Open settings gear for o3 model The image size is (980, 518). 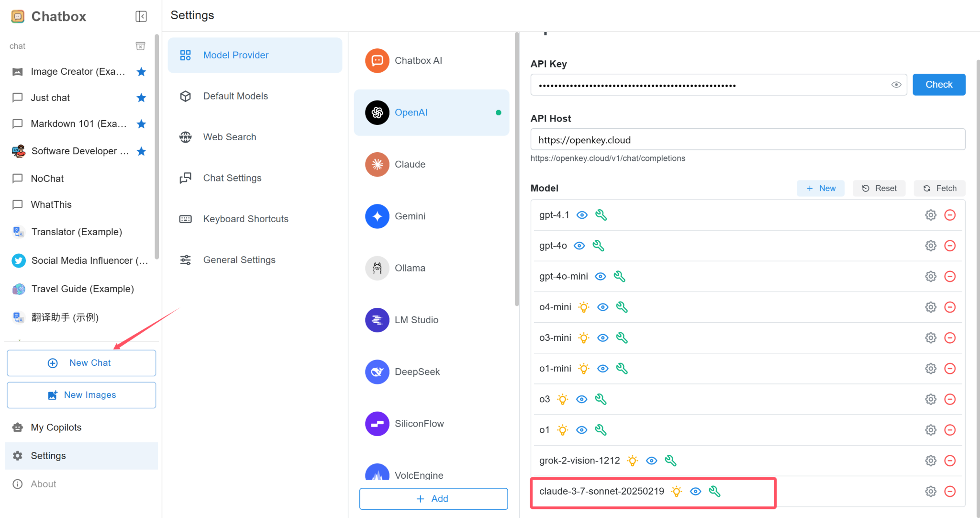pyautogui.click(x=931, y=399)
